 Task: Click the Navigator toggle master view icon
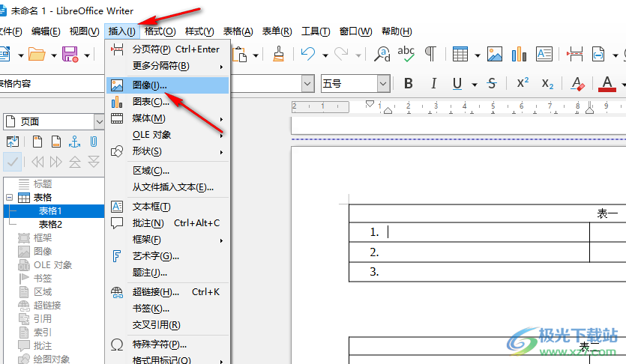point(13,142)
